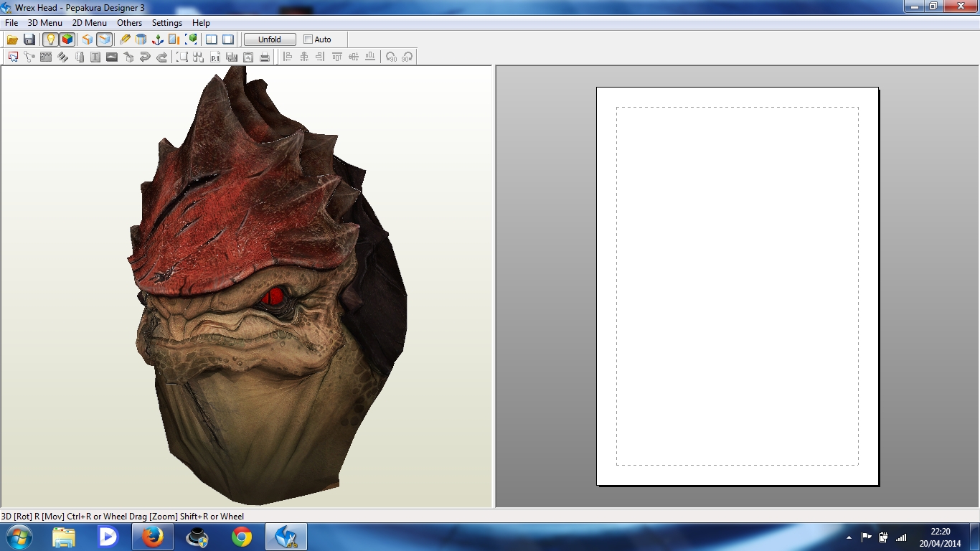980x551 pixels.
Task: Click the align vertical center icon
Action: point(354,57)
